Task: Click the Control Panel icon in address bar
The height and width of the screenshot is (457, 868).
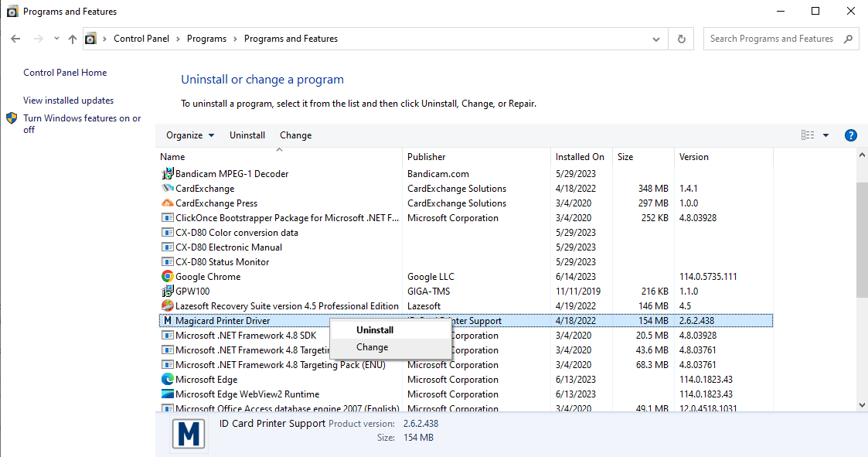Action: click(x=90, y=39)
